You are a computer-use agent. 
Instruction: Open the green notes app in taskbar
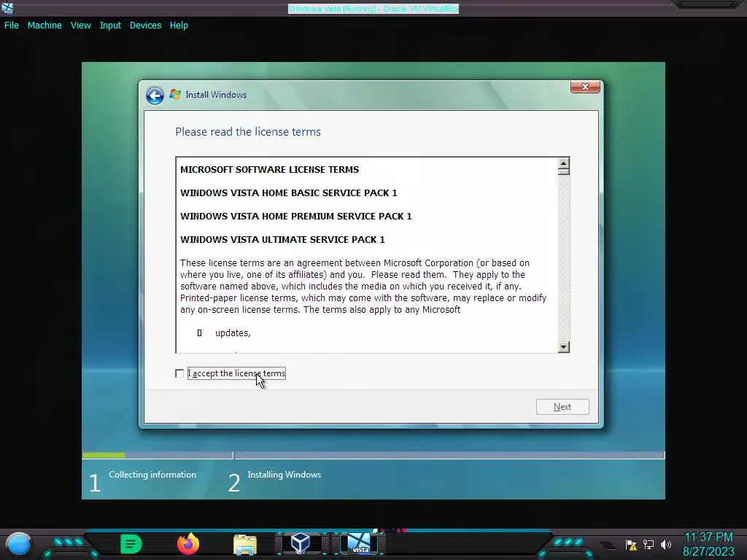click(x=131, y=544)
